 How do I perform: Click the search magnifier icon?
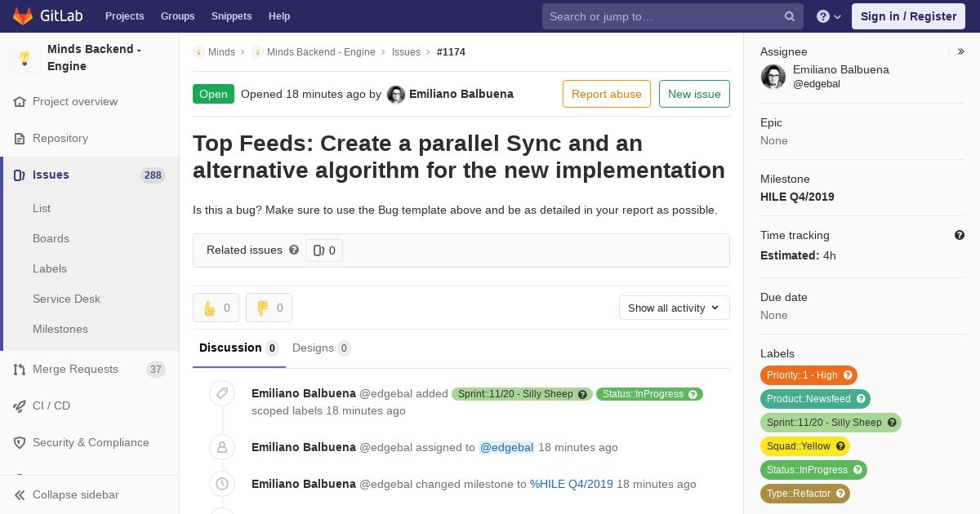tap(790, 16)
